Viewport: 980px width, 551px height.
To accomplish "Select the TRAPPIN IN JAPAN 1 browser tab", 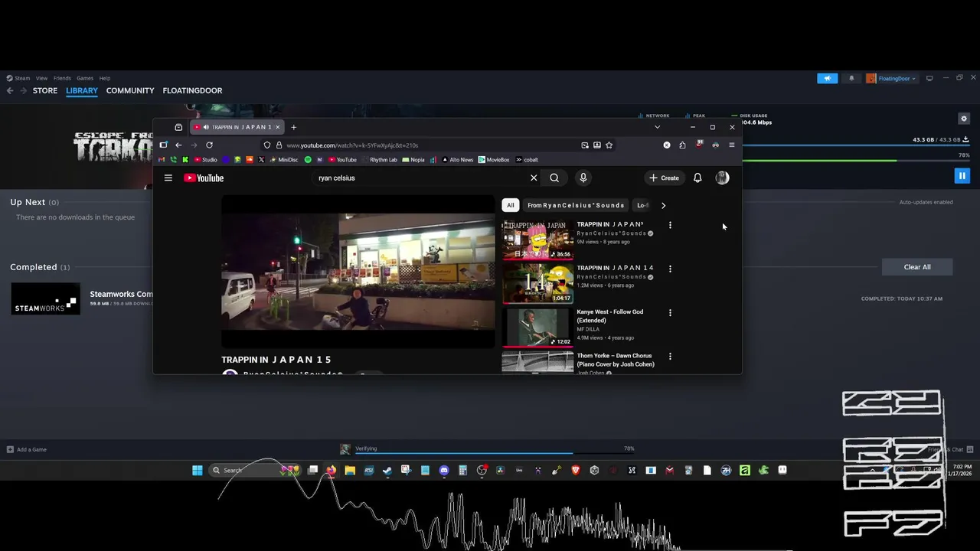I will [237, 127].
